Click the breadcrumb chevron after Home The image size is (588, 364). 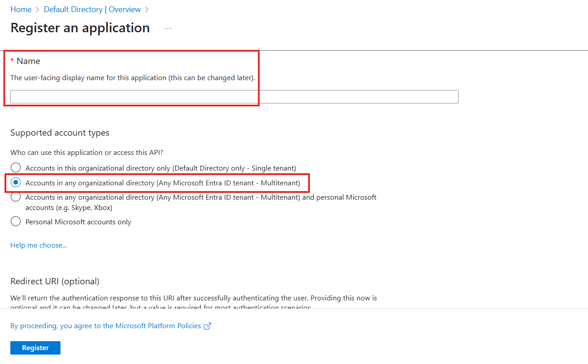[38, 9]
